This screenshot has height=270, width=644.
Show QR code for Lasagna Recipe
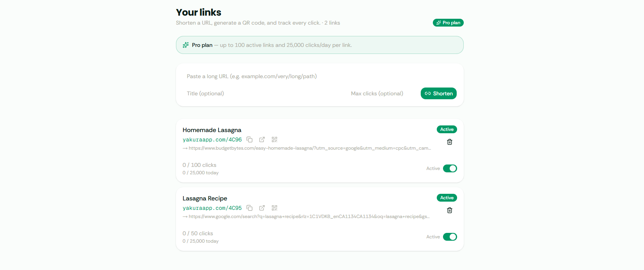coord(274,208)
